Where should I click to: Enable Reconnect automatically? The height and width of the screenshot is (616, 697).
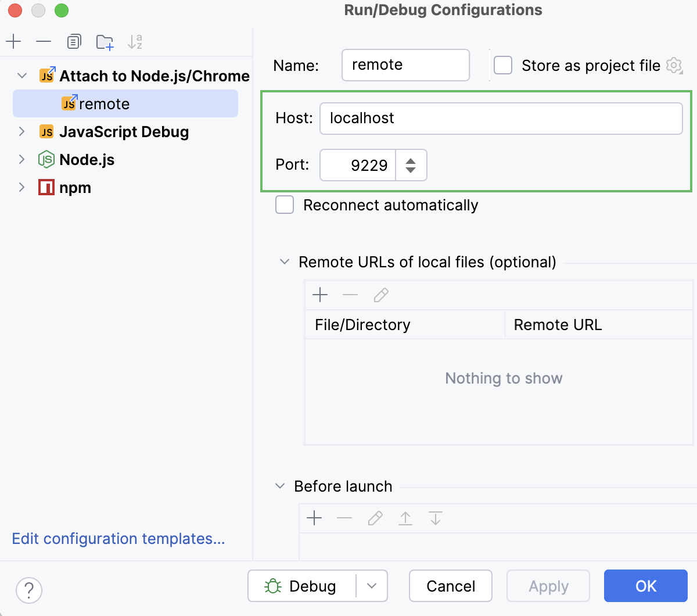[285, 205]
